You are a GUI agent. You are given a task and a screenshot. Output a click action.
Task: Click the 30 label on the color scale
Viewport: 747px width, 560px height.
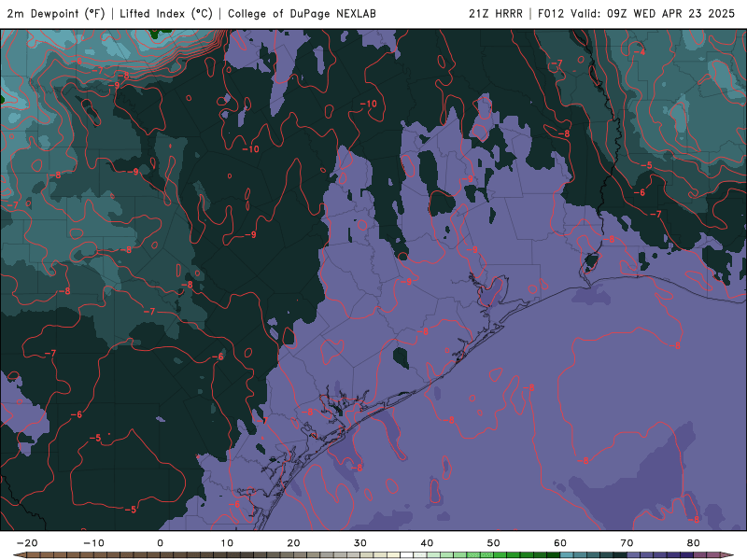click(360, 543)
